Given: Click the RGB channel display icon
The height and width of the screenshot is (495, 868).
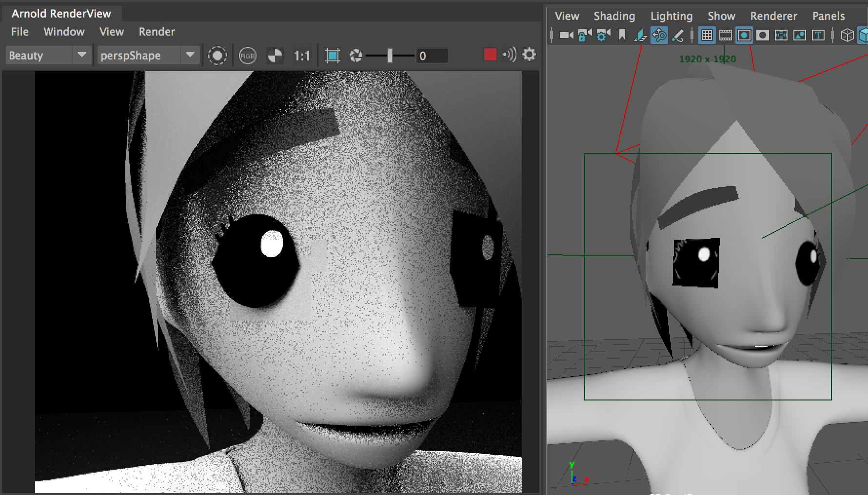Looking at the screenshot, I should [247, 55].
